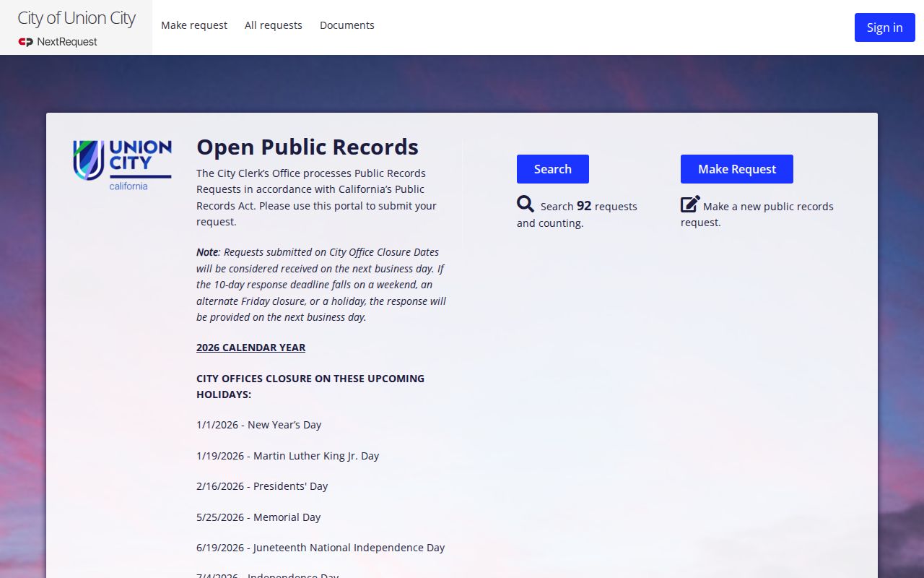Viewport: 924px width, 578px height.
Task: Open the Documents menu item
Action: 347,25
